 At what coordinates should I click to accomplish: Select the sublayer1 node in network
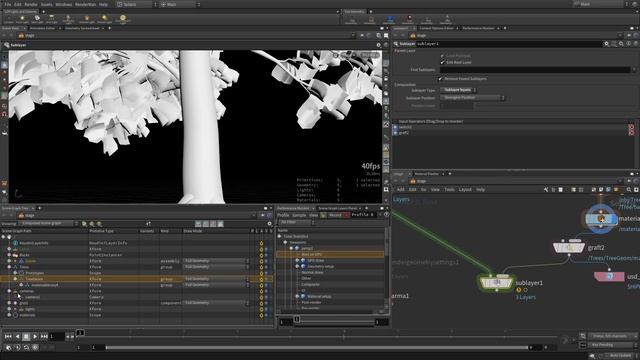pyautogui.click(x=496, y=282)
